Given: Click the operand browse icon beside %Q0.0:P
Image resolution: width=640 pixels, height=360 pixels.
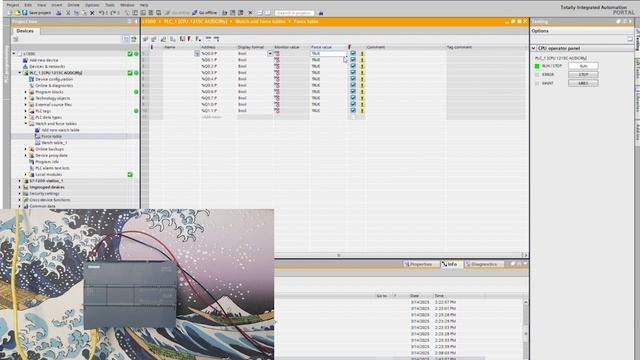Looking at the screenshot, I should click(197, 53).
